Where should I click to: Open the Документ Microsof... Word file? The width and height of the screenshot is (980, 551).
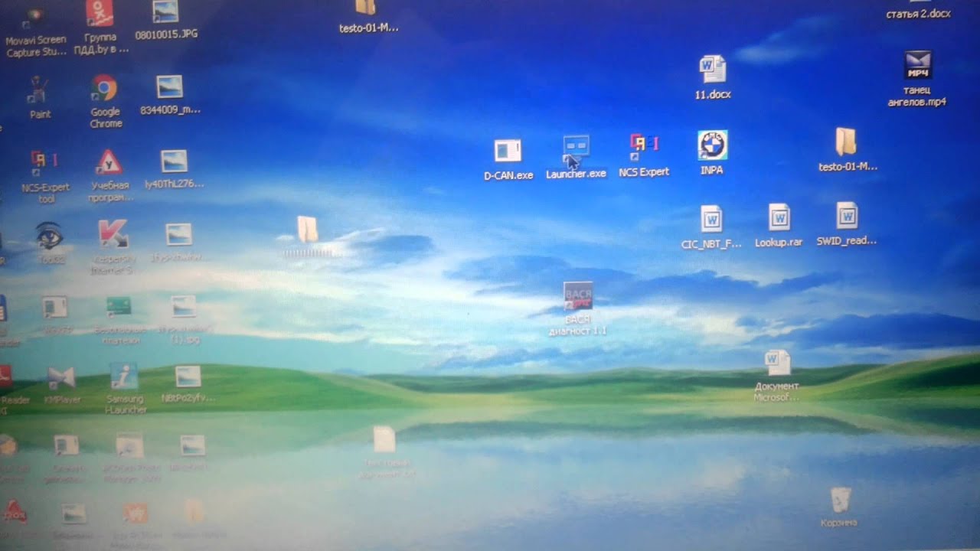click(x=777, y=362)
